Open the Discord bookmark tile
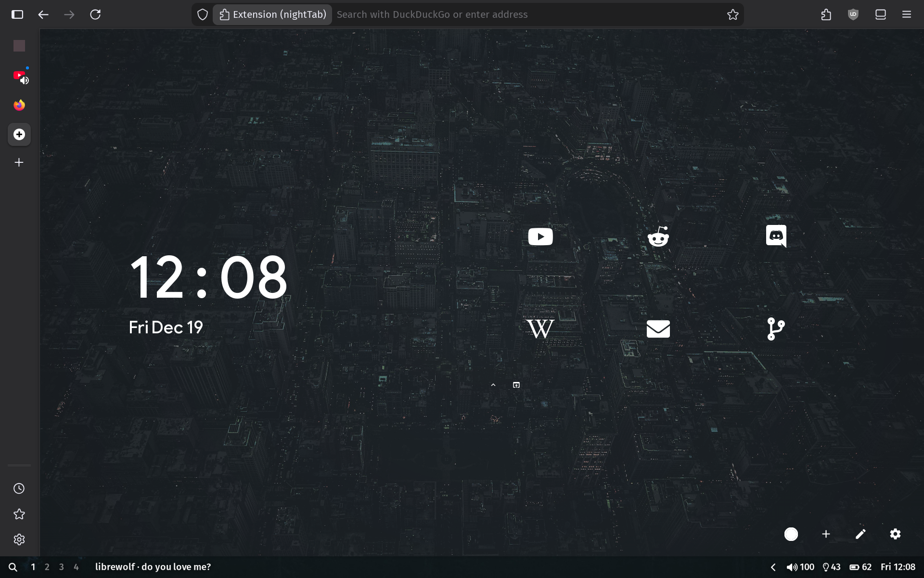Viewport: 924px width, 578px height. point(776,236)
